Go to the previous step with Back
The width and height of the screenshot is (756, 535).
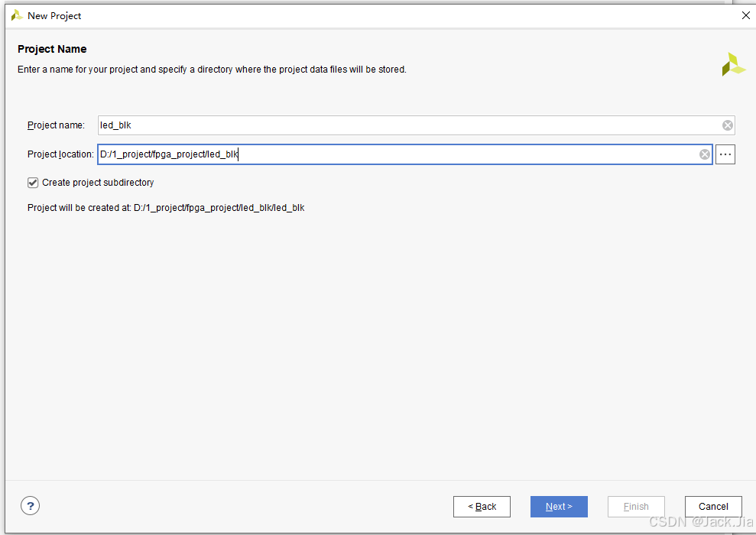point(482,507)
